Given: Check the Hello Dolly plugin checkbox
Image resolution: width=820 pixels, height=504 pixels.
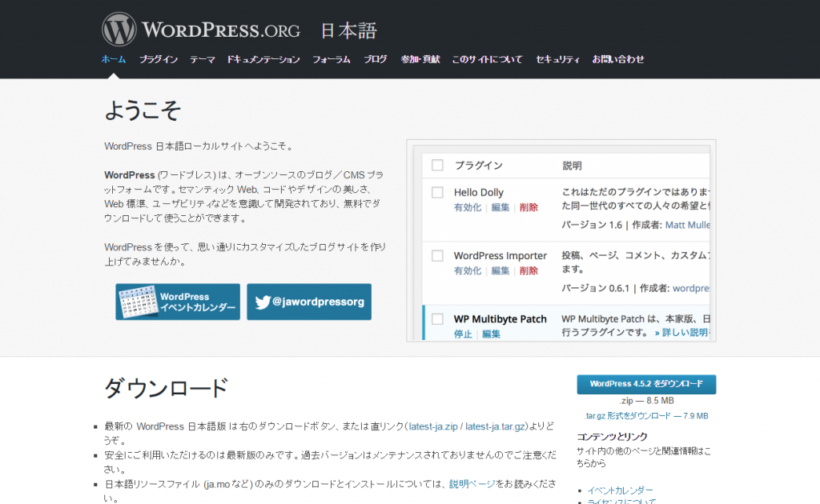Looking at the screenshot, I should click(438, 192).
